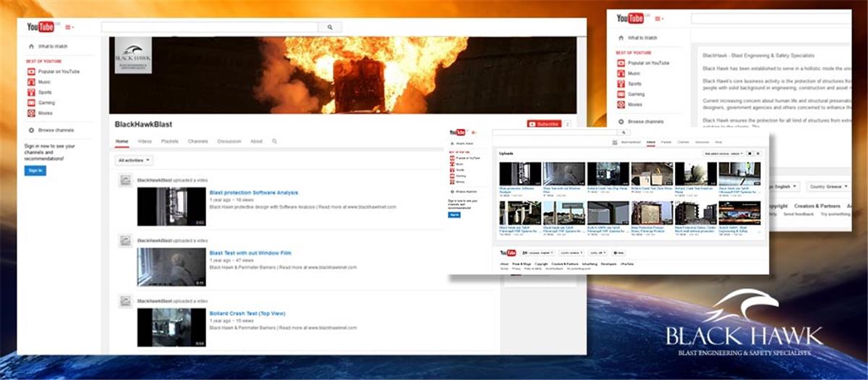Switch to the Discussion tab in left window

(229, 141)
